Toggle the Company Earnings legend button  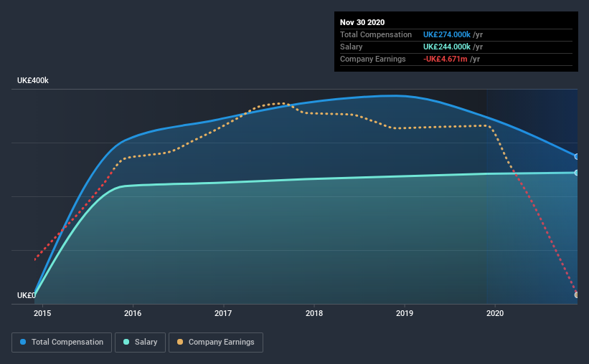click(x=216, y=343)
